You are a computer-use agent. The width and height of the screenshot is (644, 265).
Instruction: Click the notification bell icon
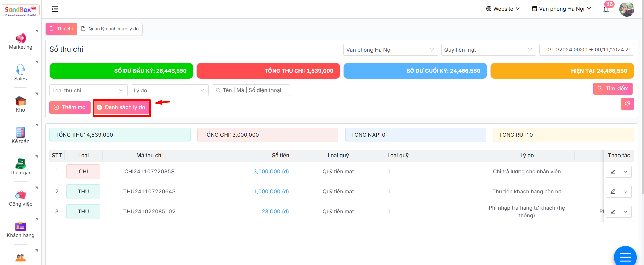coord(606,9)
